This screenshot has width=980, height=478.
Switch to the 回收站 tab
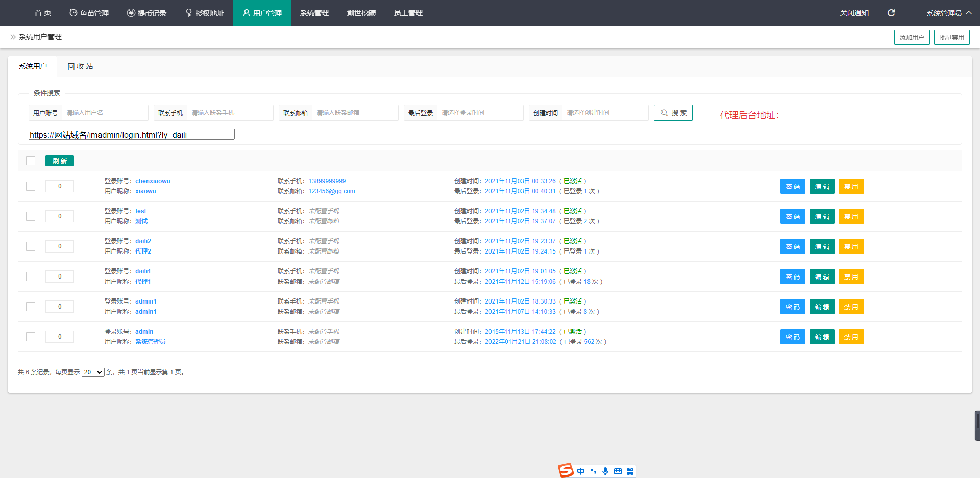point(80,66)
